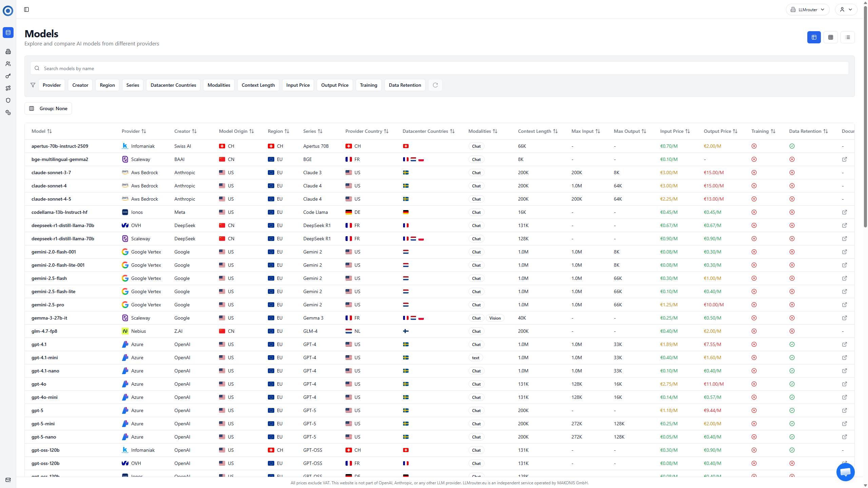Reset filters with the refresh icon
This screenshot has width=868, height=488.
[435, 85]
